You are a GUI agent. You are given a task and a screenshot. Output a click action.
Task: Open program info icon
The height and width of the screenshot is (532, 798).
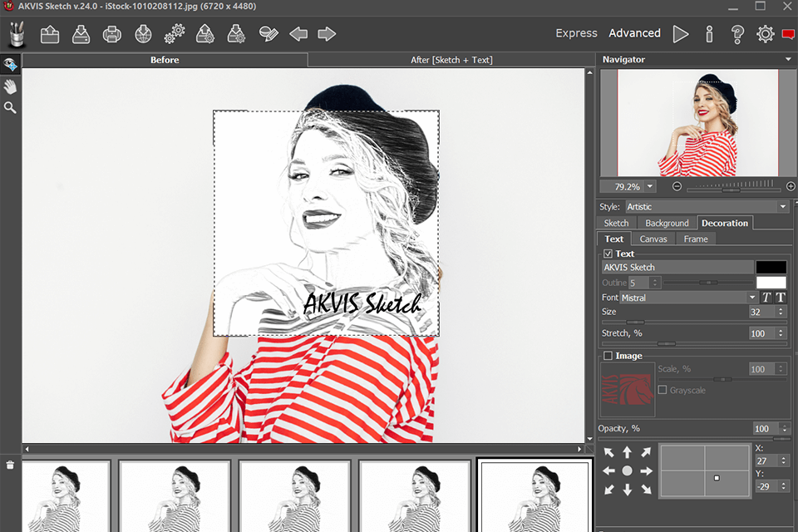coord(709,34)
